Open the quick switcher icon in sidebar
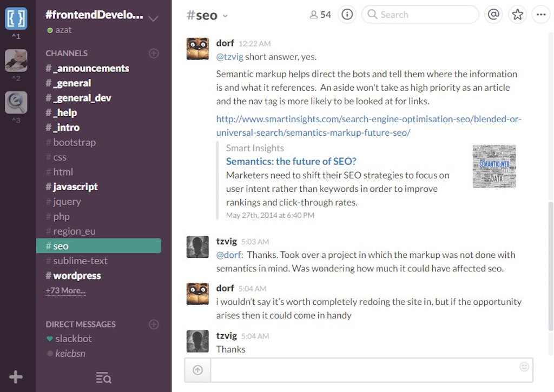 coord(103,378)
